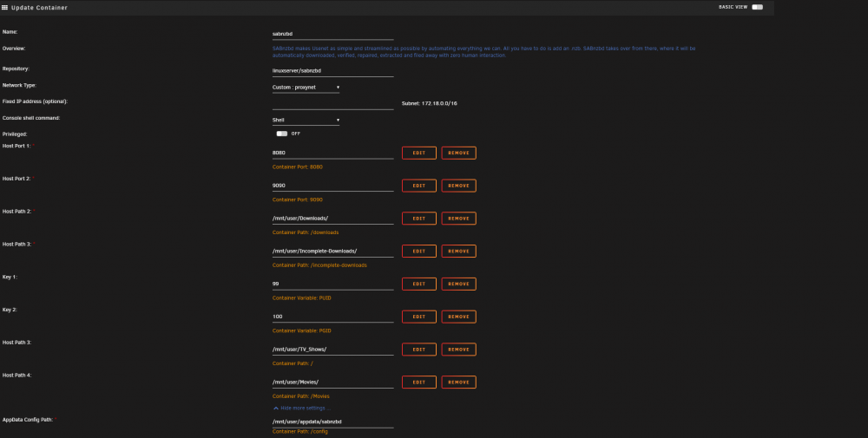Edit the Host Port 1 mapping

point(419,153)
